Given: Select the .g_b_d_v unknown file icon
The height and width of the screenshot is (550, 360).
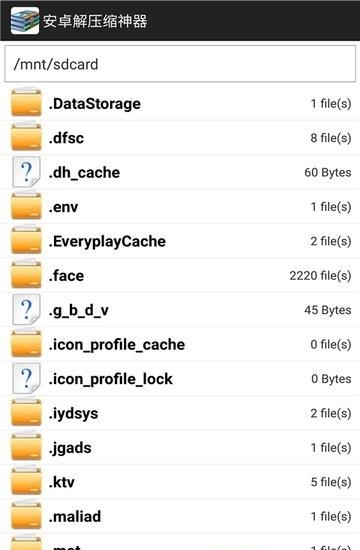Looking at the screenshot, I should tap(26, 309).
